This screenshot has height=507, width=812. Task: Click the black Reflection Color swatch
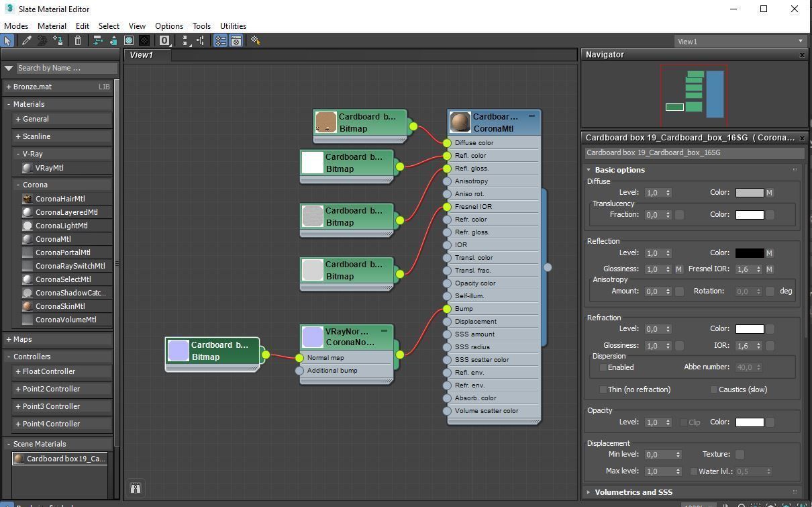tap(750, 253)
